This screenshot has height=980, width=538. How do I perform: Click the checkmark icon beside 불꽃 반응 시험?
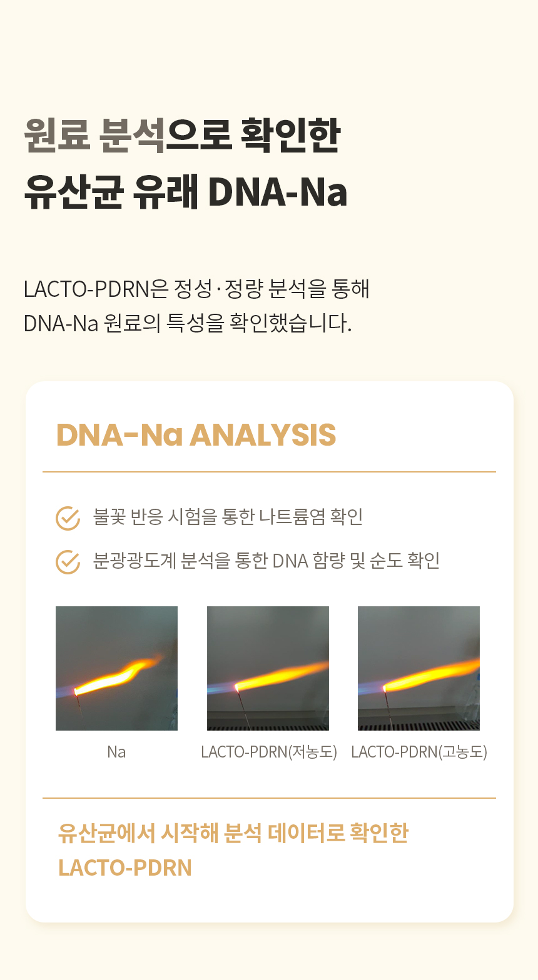[68, 517]
